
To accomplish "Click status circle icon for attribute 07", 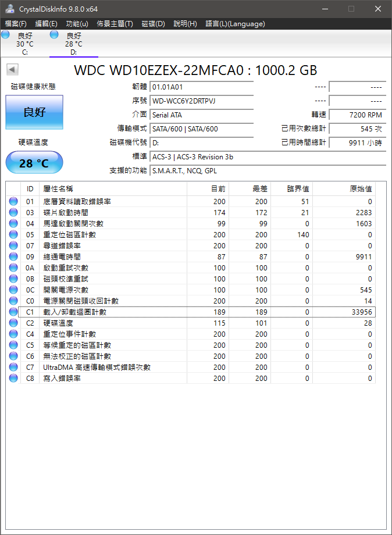I will point(13,245).
